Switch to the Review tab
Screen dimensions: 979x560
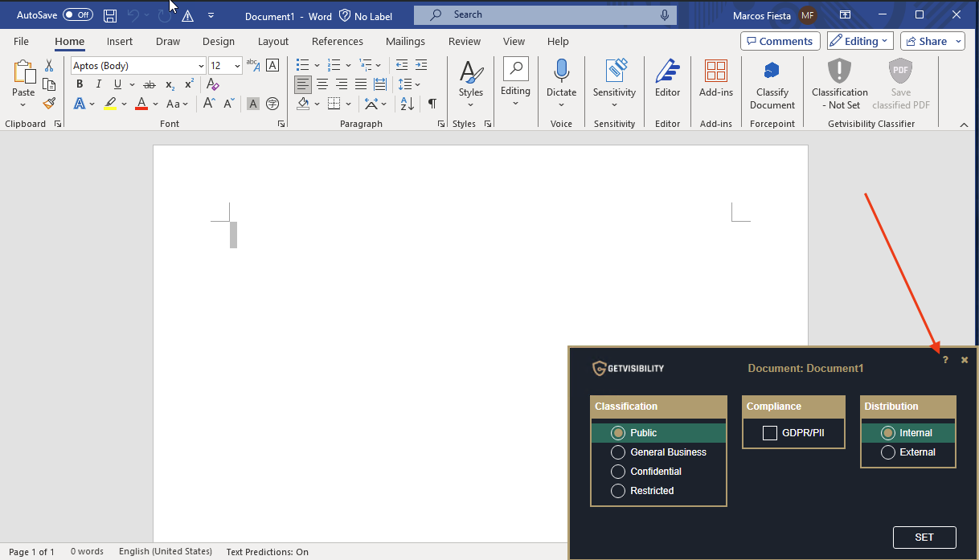[465, 41]
